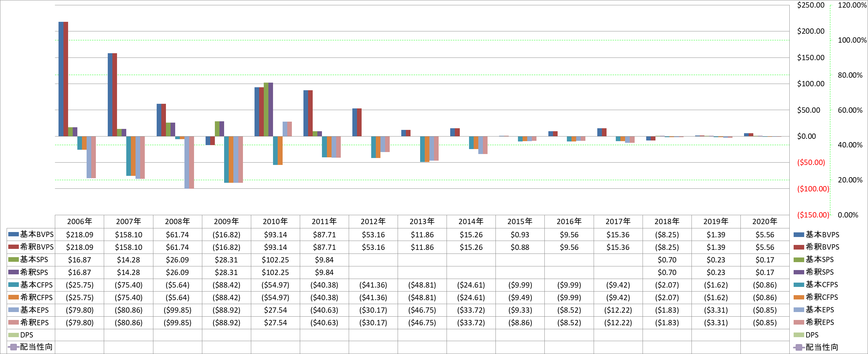Click the 基本CFPS value ($48.81) for 2013
Image resolution: width=868 pixels, height=354 pixels.
(422, 285)
